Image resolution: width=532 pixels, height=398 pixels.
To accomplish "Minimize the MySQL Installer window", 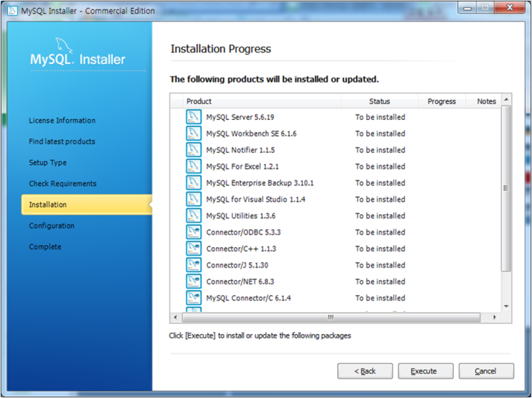I will tap(467, 8).
